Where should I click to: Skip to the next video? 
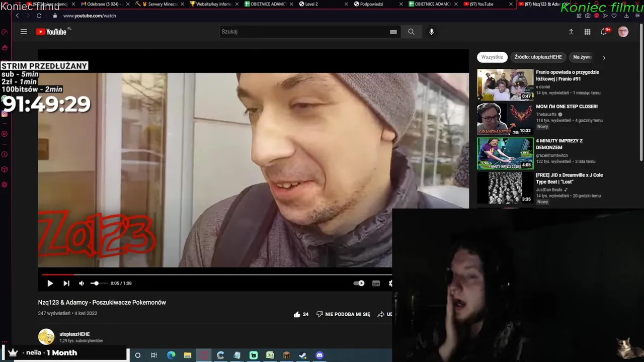pyautogui.click(x=66, y=284)
